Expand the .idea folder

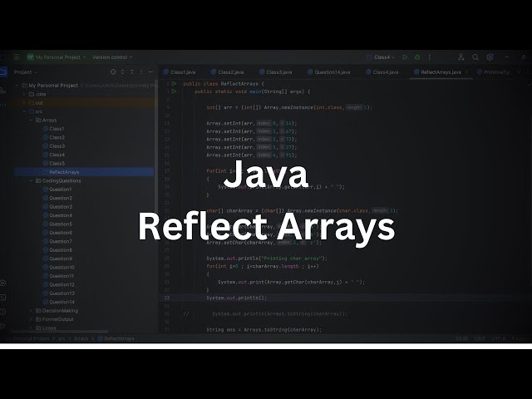(x=24, y=94)
